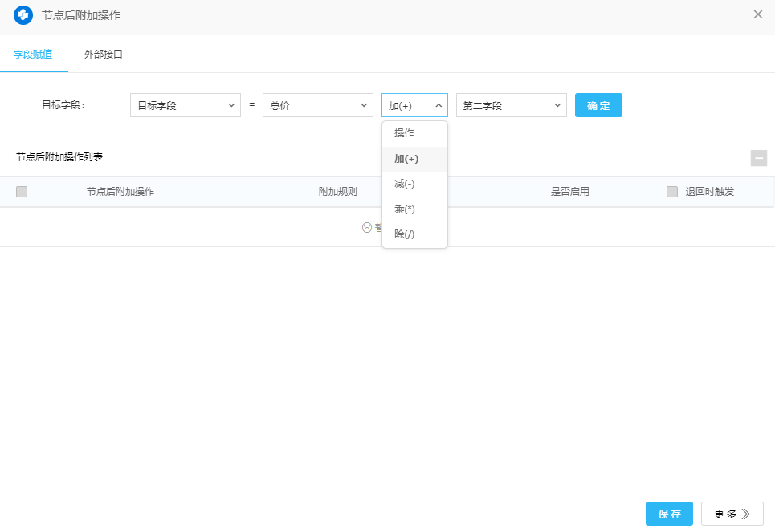This screenshot has width=775, height=532.
Task: Toggle the select-all checkbox in table header
Action: tap(22, 192)
